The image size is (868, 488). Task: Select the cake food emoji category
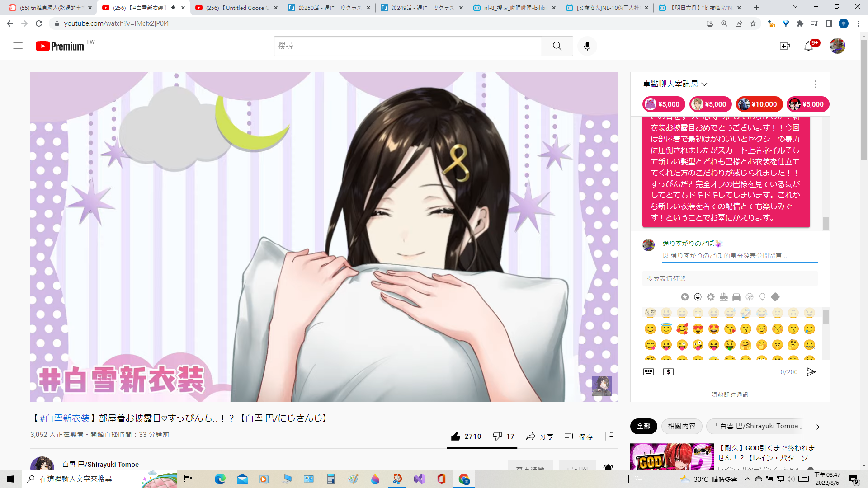click(724, 297)
